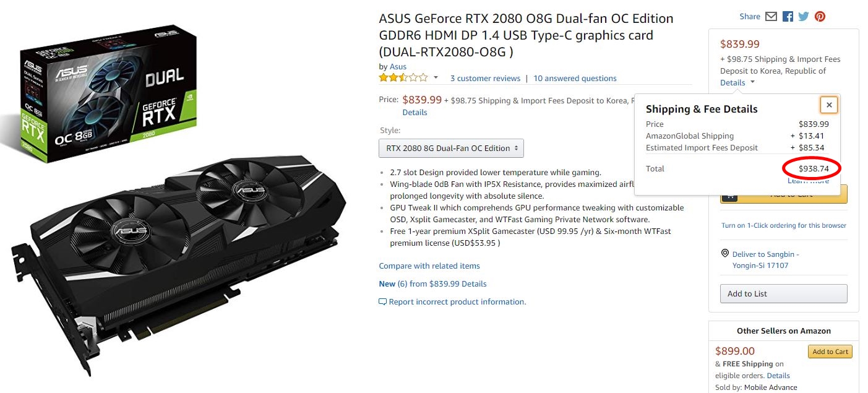This screenshot has width=868, height=393.
Task: Share this product via email icon
Action: (771, 17)
